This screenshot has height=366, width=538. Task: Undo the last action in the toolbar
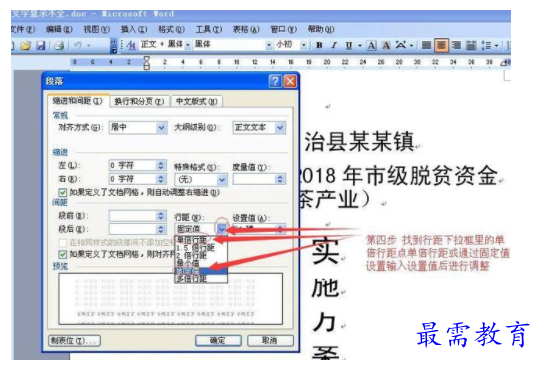point(78,45)
